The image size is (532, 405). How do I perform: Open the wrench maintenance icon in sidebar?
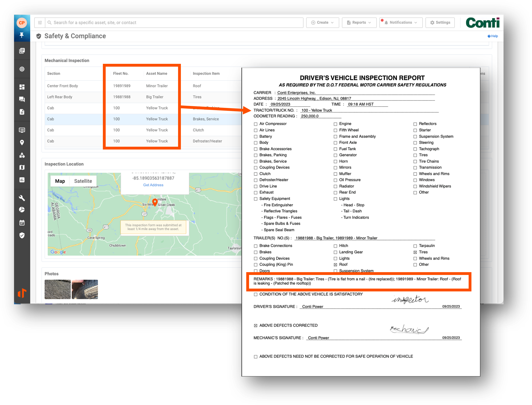(x=22, y=198)
